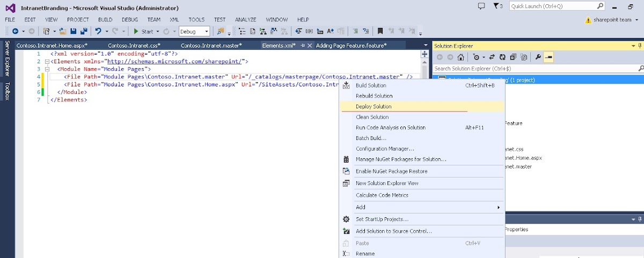Expand the Add submenu

422,207
